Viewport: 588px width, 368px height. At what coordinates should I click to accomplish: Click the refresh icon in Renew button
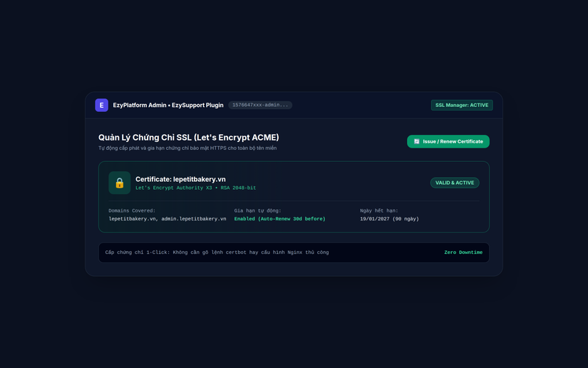[x=417, y=141]
